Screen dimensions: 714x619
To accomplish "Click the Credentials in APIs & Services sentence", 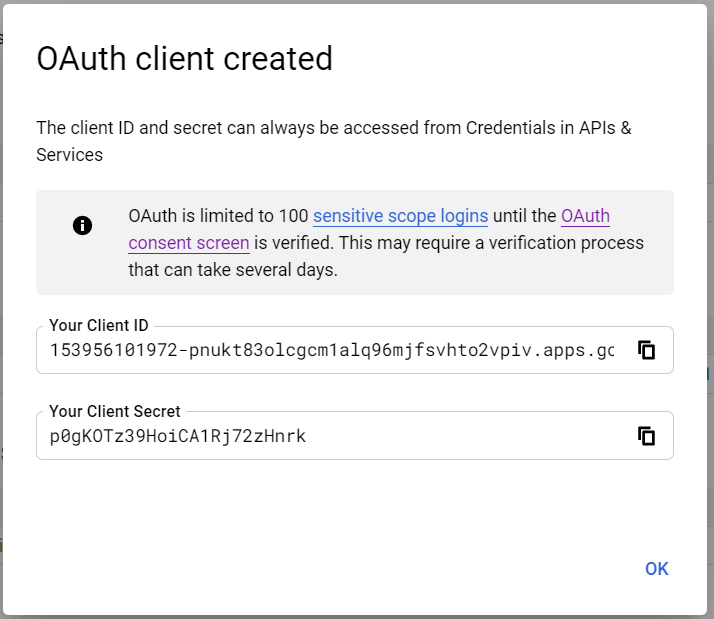I will 334,141.
